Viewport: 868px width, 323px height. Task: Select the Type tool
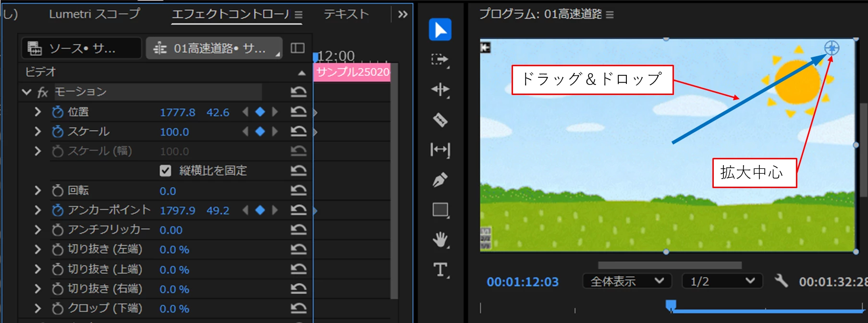pos(440,270)
